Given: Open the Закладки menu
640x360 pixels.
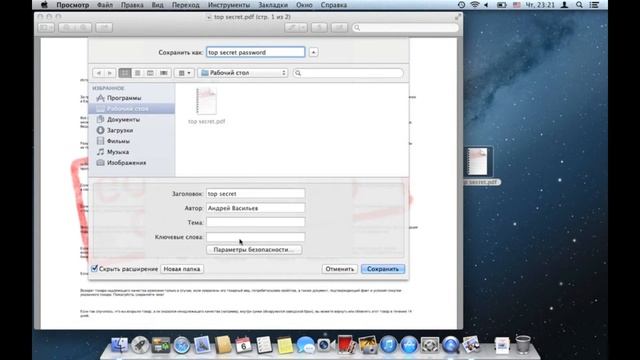Looking at the screenshot, I should tap(273, 5).
